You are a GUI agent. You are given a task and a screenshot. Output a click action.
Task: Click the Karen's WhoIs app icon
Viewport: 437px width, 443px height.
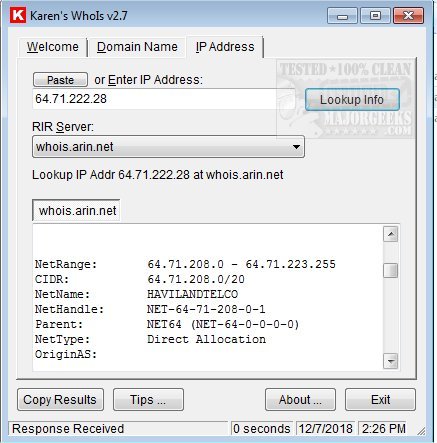(18, 15)
